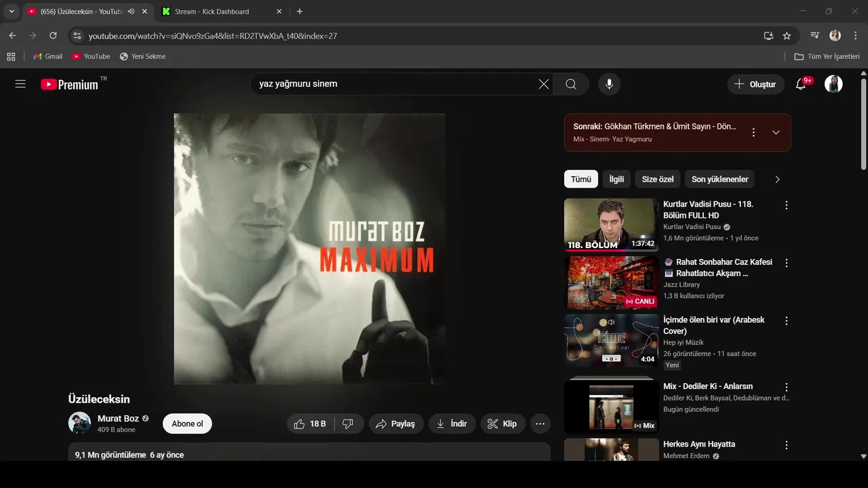This screenshot has height=488, width=868.
Task: Open Rahat Sonbahar Caz Kafesi live thumbnail
Action: coord(611,283)
